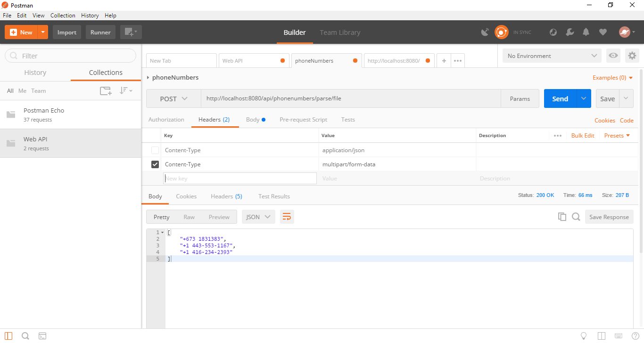
Task: Expand the Examples (0) dropdown
Action: tap(613, 78)
